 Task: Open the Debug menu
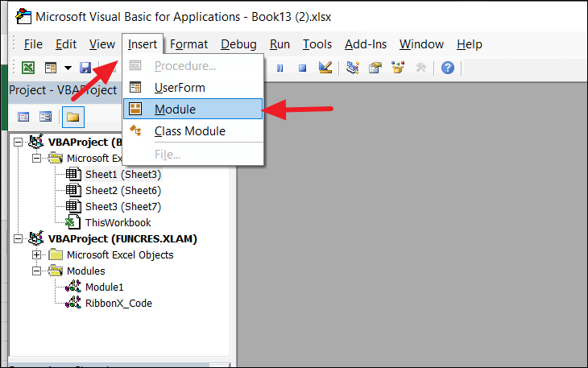click(238, 44)
